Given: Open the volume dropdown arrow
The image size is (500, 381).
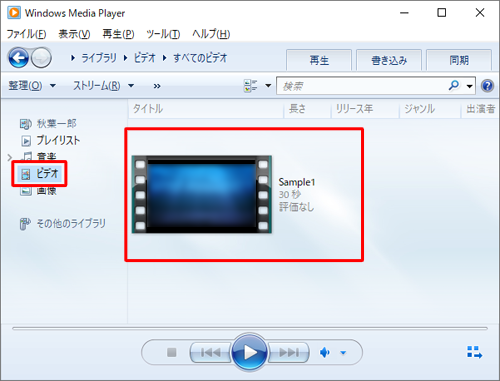Looking at the screenshot, I should point(343,353).
